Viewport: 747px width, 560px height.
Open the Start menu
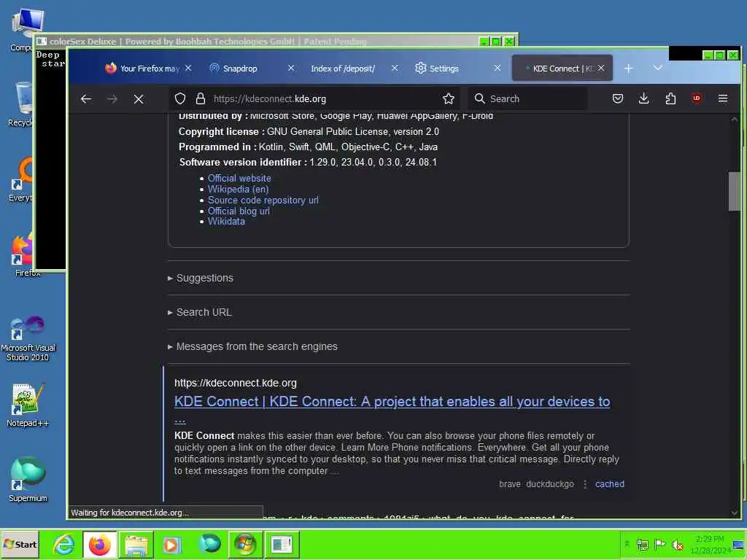(x=20, y=544)
